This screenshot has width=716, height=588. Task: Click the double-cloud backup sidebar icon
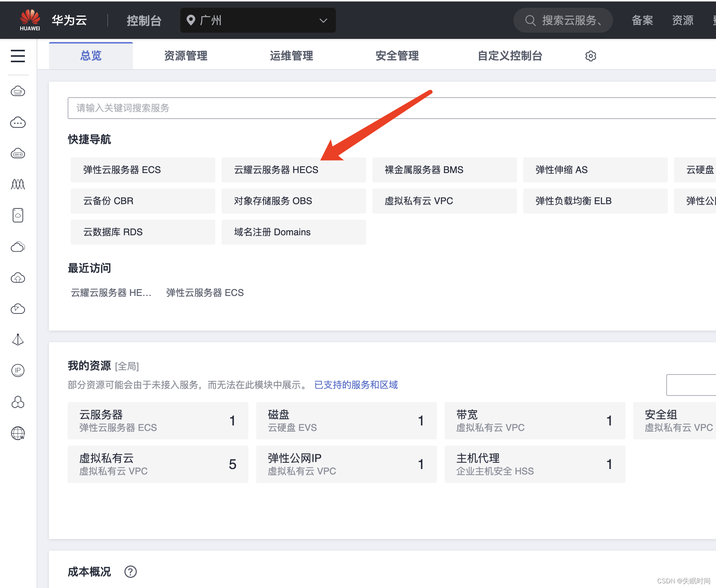click(18, 247)
